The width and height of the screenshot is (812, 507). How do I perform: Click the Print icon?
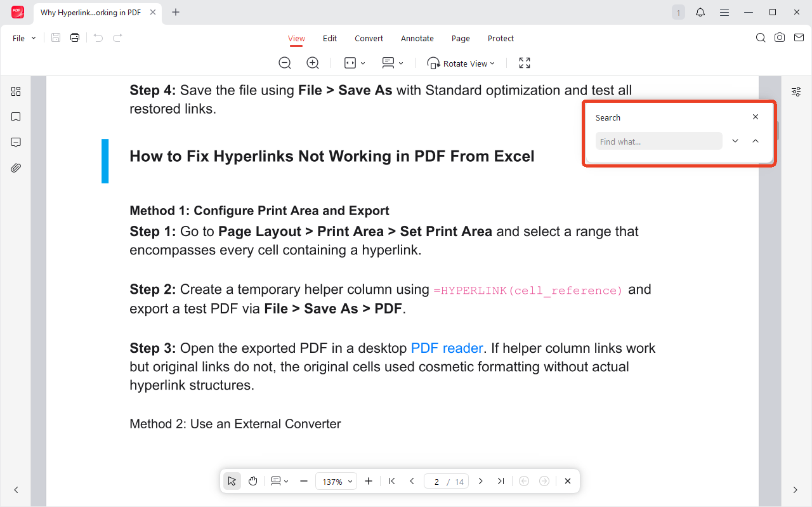tap(75, 38)
